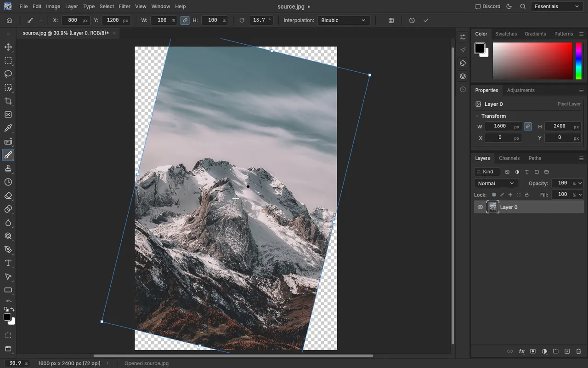
Task: Add a layer mask
Action: click(x=533, y=351)
